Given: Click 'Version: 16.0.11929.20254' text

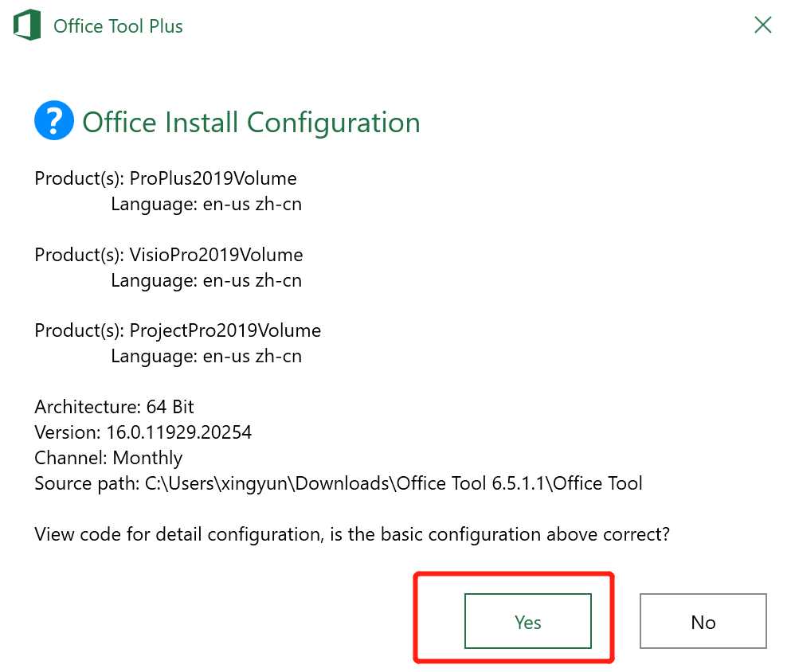Looking at the screenshot, I should [x=143, y=432].
